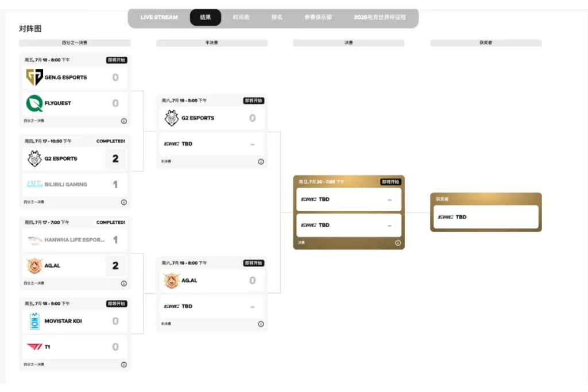Image resolution: width=588 pixels, height=392 pixels.
Task: Show info for Movistar KOI vs T1 match
Action: [x=124, y=364]
